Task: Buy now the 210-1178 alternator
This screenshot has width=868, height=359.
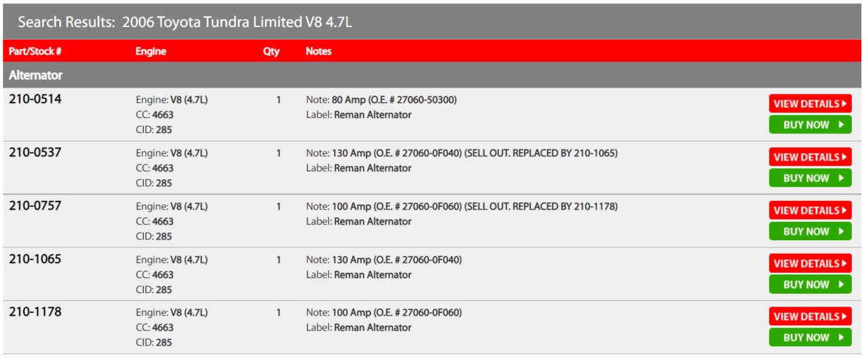Action: tap(810, 337)
